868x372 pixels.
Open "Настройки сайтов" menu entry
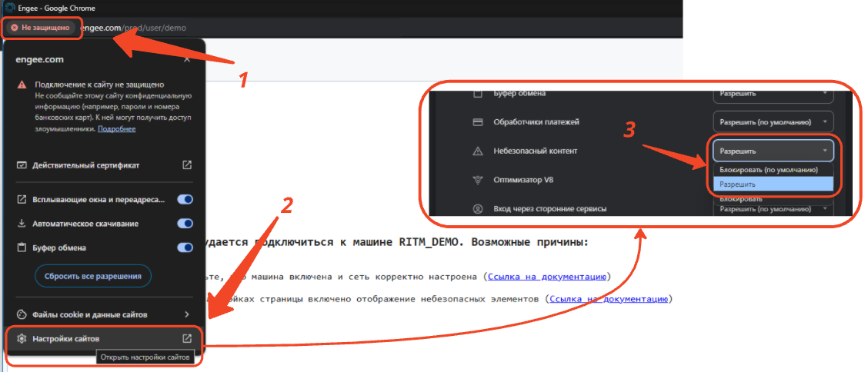(x=104, y=338)
